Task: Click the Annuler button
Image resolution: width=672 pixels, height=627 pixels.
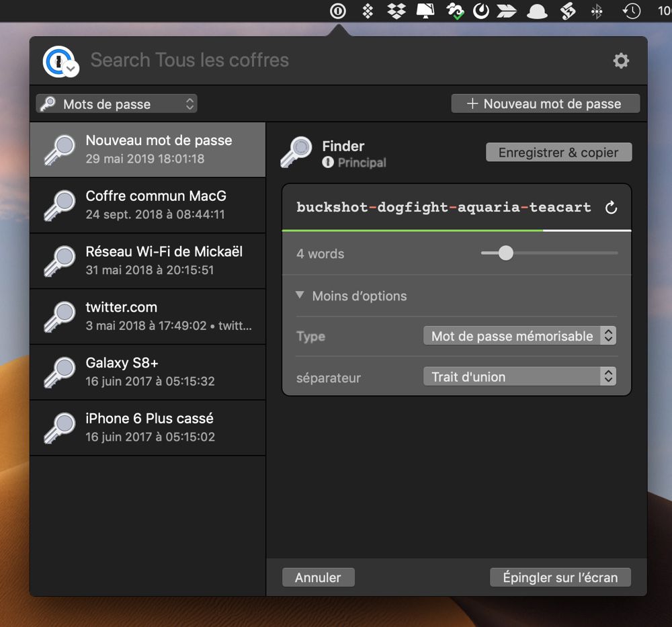Action: pyautogui.click(x=318, y=577)
